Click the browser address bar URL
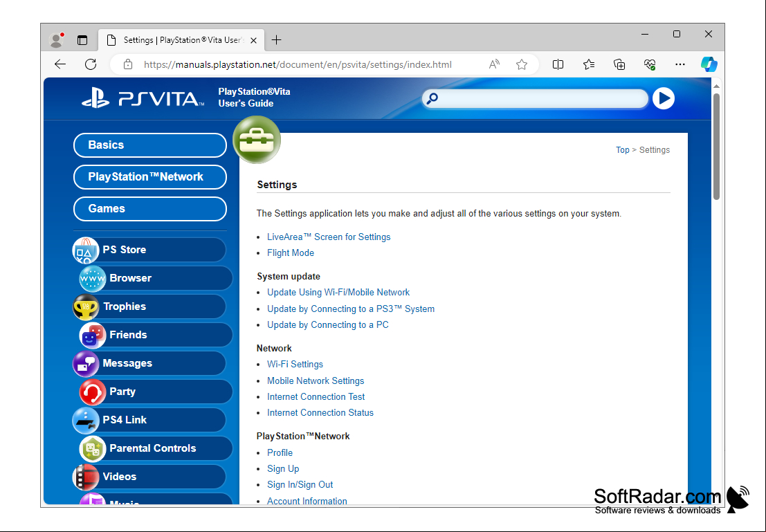Viewport: 766px width, 532px height. [x=298, y=64]
